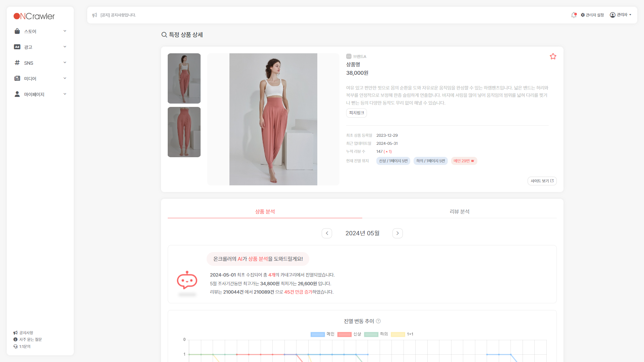Go to next month after 2024년 05월

[x=397, y=233]
